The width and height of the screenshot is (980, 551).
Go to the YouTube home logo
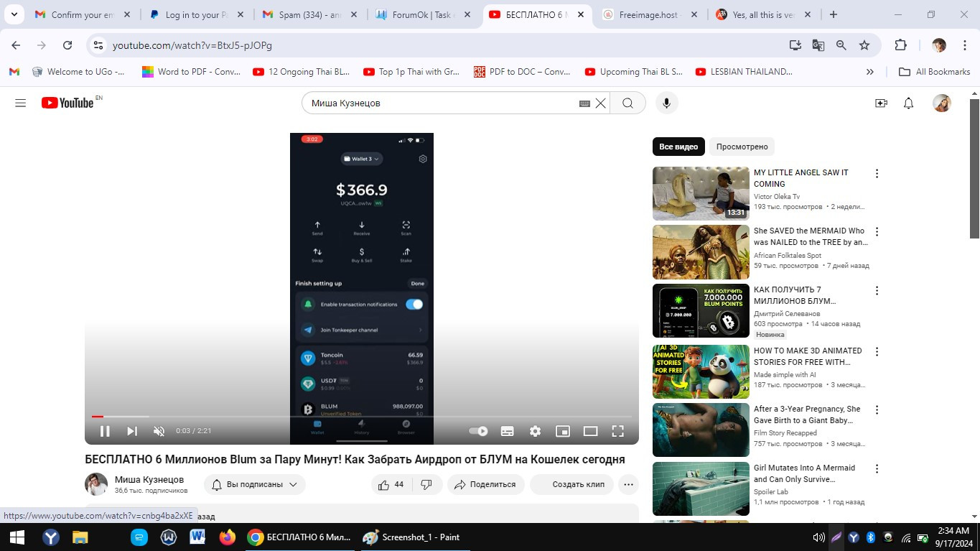click(67, 103)
